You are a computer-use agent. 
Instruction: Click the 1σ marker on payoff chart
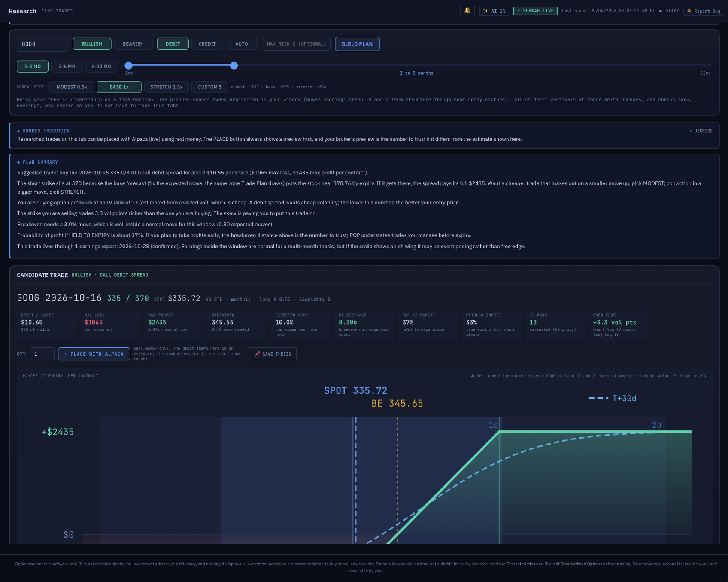tap(493, 425)
